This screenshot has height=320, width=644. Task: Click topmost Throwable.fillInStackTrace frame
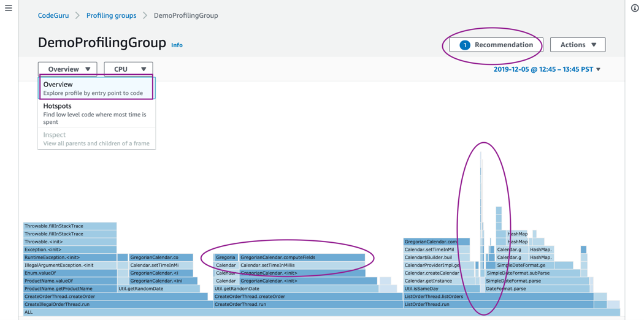[71, 226]
